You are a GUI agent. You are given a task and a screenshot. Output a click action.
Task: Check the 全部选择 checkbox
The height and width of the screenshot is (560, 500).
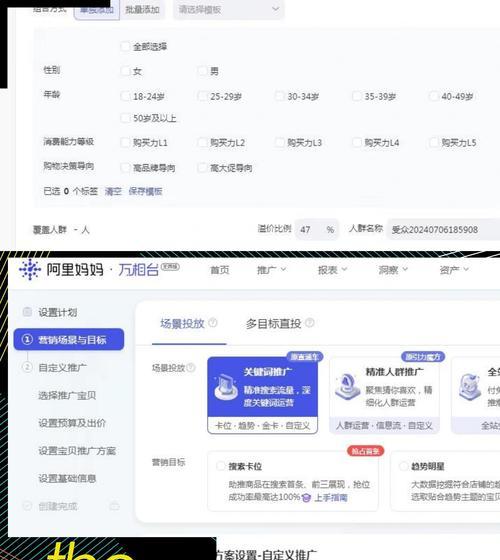point(125,46)
